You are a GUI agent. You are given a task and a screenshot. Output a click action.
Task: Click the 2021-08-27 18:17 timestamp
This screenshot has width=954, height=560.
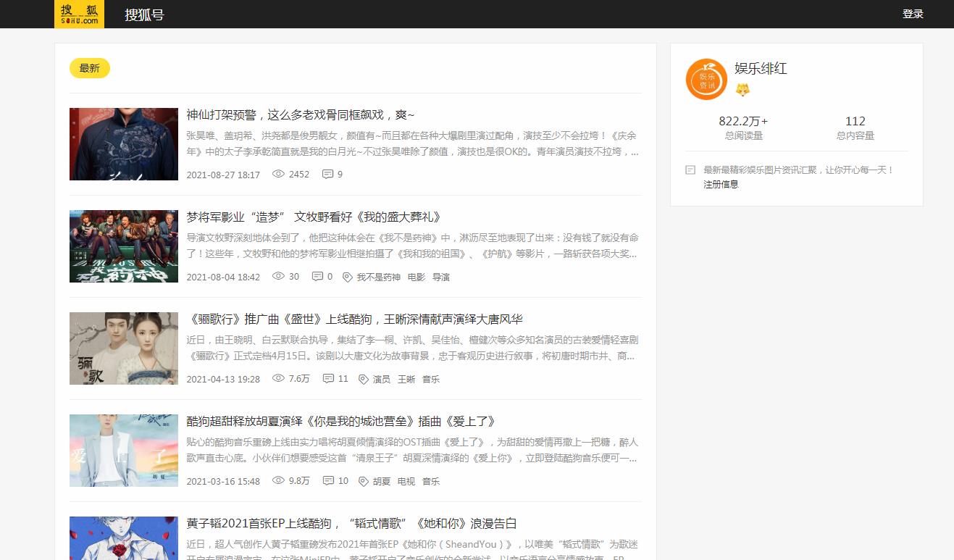(223, 175)
